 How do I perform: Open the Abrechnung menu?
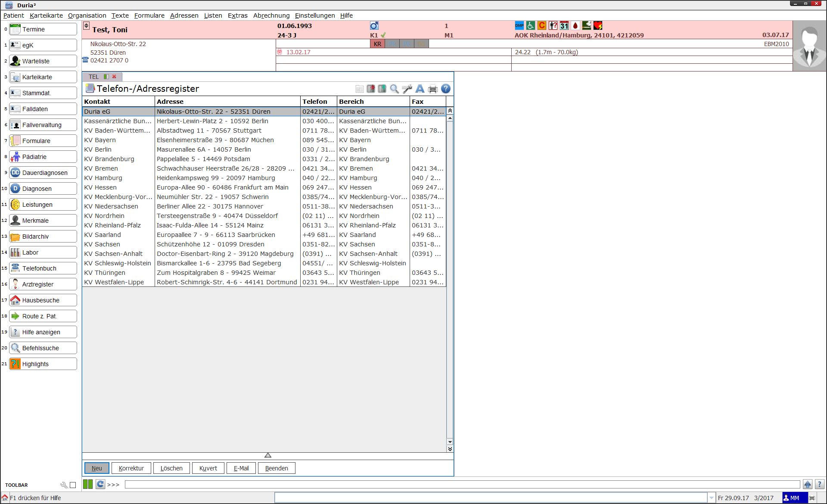tap(271, 16)
